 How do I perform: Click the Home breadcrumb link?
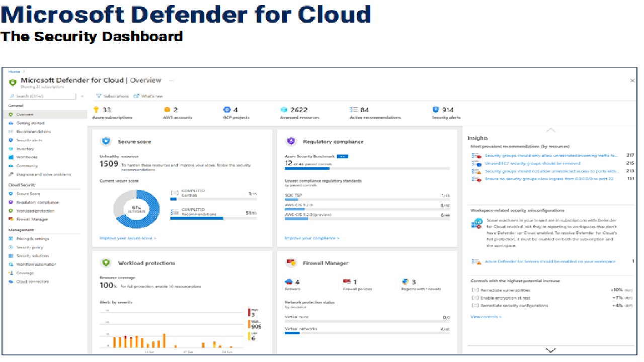pyautogui.click(x=14, y=71)
